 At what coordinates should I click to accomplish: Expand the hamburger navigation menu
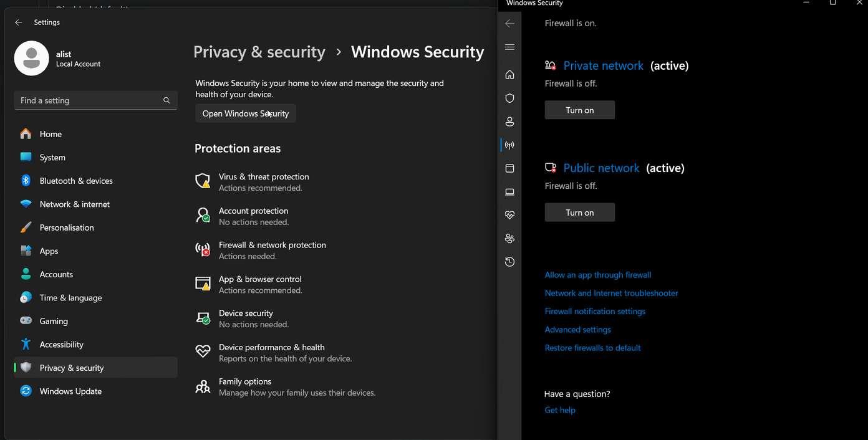coord(509,47)
